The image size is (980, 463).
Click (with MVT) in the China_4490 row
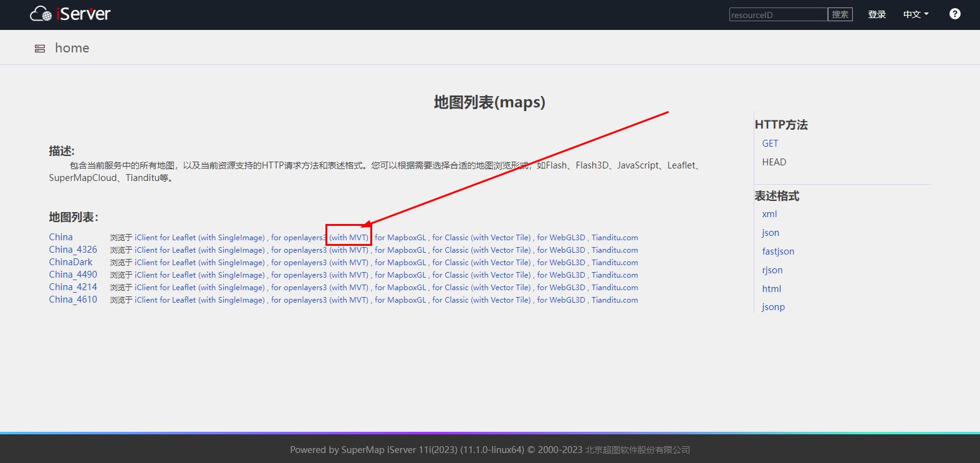click(349, 275)
